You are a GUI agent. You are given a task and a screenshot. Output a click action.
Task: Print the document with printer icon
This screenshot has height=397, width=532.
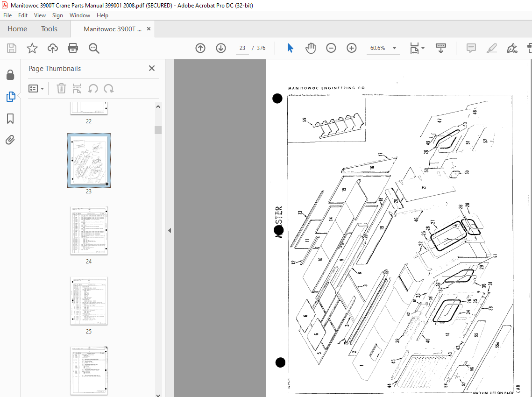pyautogui.click(x=73, y=48)
